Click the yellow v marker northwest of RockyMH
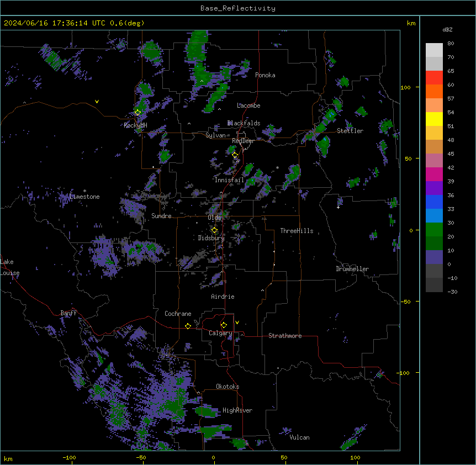This screenshot has height=465, width=476. coord(97,102)
